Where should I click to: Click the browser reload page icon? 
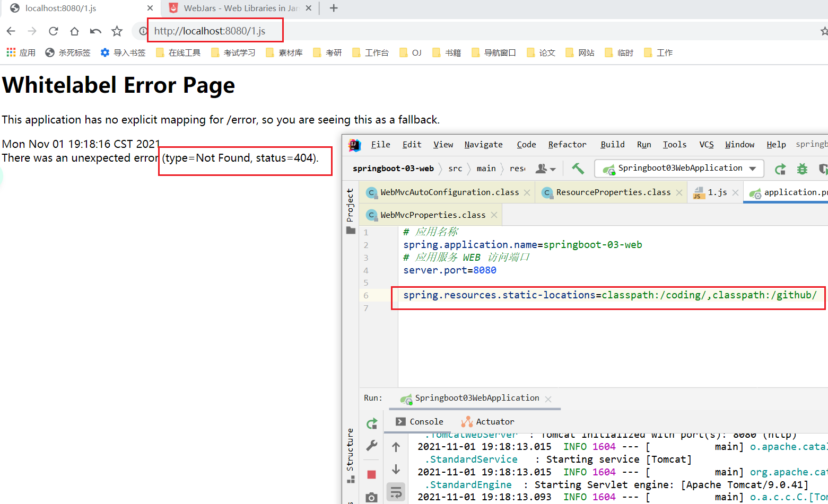tap(53, 31)
